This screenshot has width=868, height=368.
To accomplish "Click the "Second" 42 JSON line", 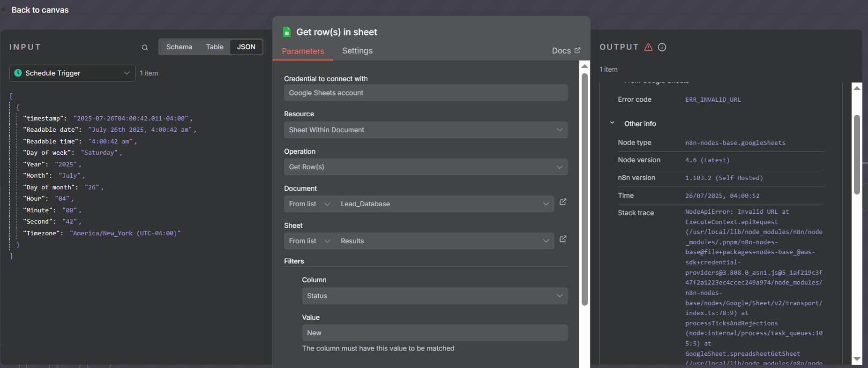I will click(x=52, y=222).
